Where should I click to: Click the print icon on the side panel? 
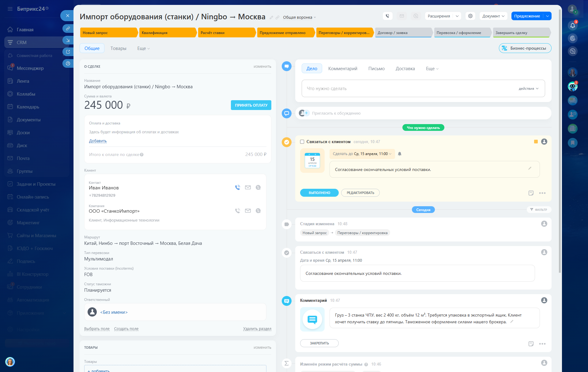coord(68,63)
